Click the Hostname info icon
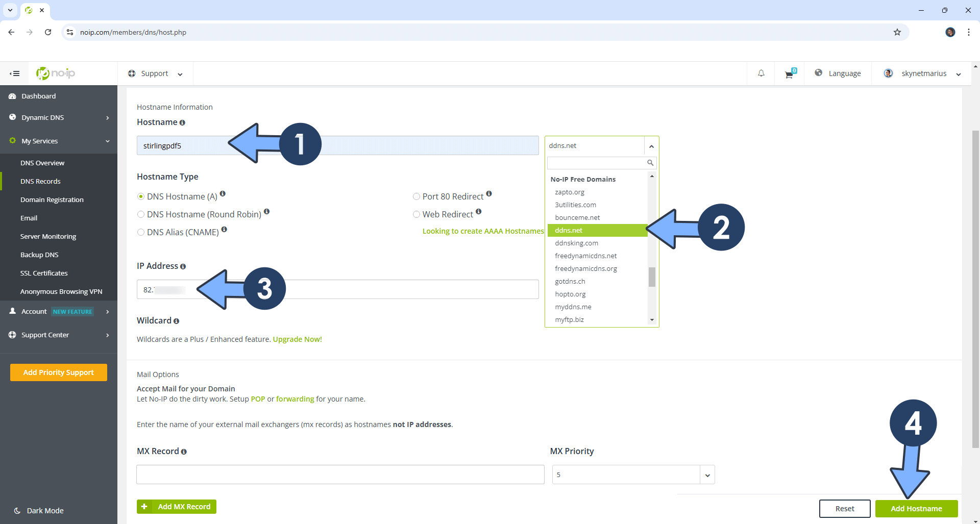Viewport: 980px width, 524px height. click(182, 123)
